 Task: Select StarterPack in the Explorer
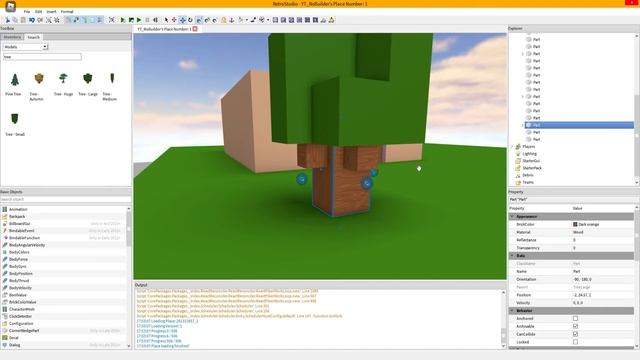[532, 168]
